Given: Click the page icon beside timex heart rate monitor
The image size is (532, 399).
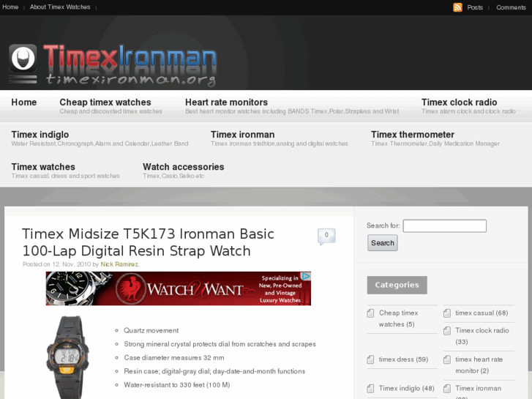Looking at the screenshot, I should (447, 359).
